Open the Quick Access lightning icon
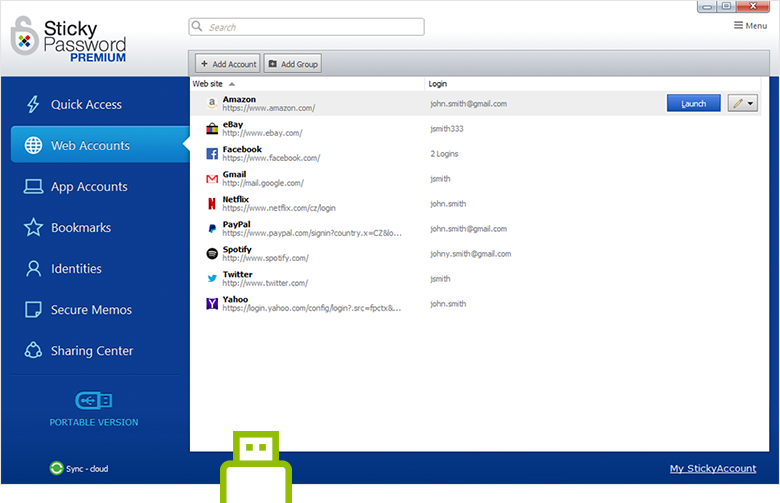The image size is (780, 503). click(x=33, y=105)
